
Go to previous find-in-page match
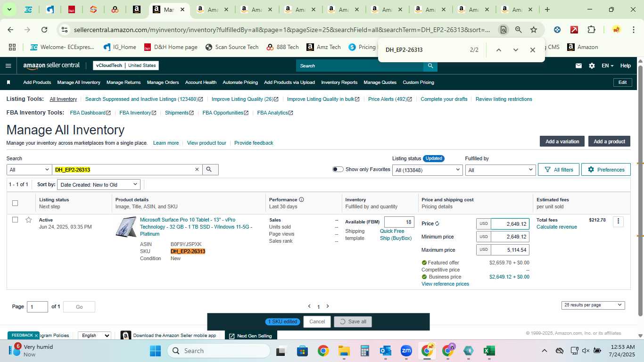coord(499,50)
